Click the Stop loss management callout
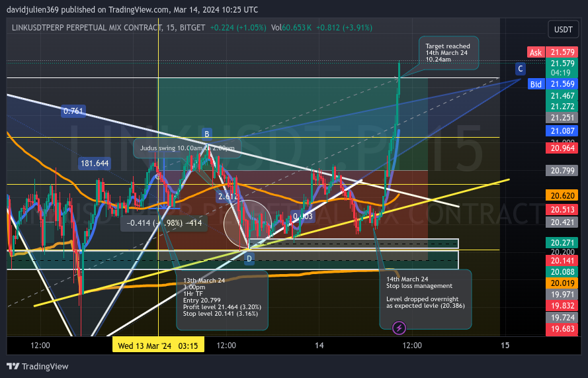 (x=425, y=299)
